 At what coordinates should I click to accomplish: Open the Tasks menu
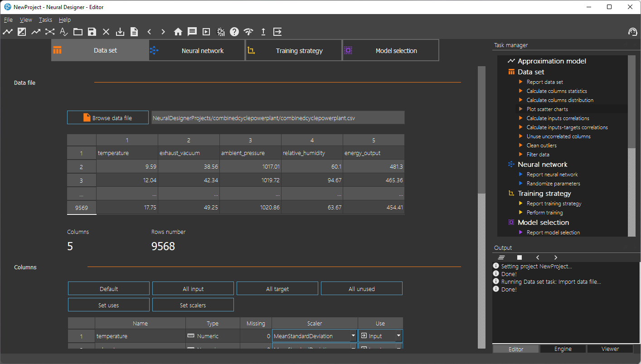pyautogui.click(x=45, y=20)
